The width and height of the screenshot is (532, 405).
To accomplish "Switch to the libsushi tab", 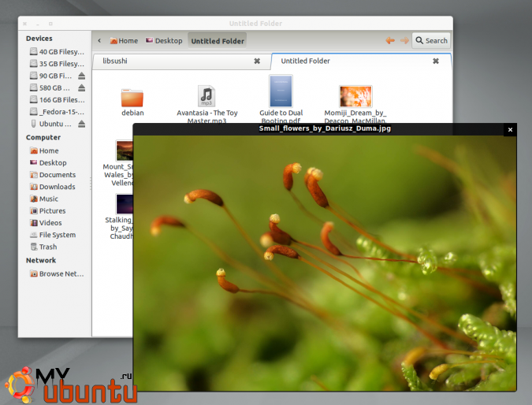I will pyautogui.click(x=181, y=61).
